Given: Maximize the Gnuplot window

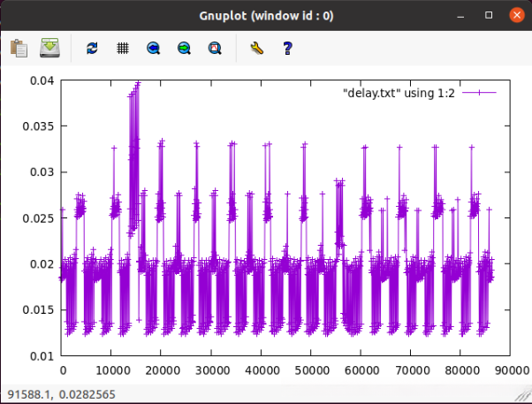Looking at the screenshot, I should pos(489,15).
